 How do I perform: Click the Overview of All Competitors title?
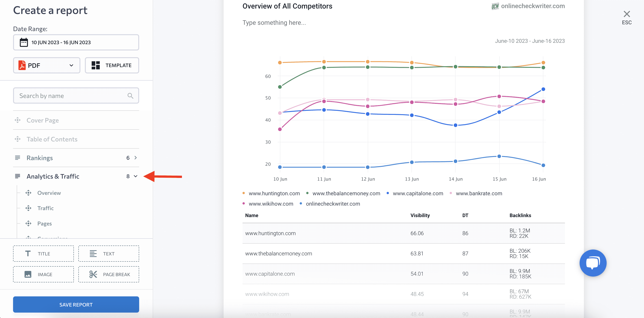pos(287,6)
